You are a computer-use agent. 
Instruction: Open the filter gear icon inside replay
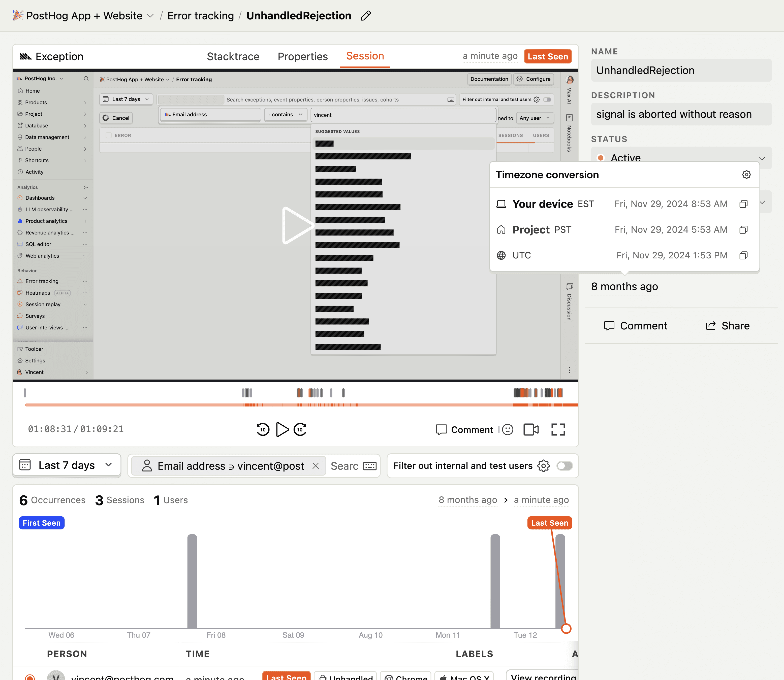pyautogui.click(x=537, y=99)
